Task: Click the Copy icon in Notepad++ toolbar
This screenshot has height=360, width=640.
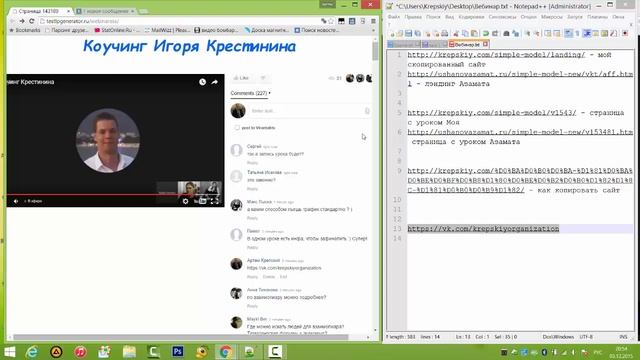Action: [x=465, y=33]
